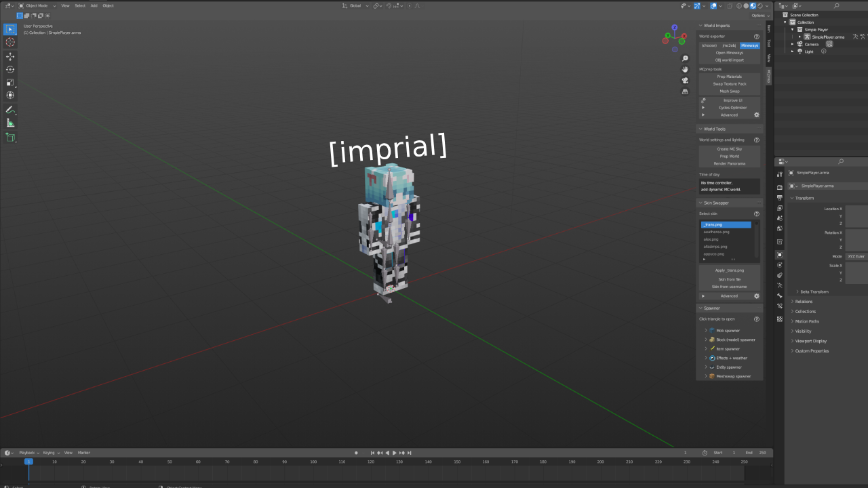The image size is (868, 488).
Task: Open the World exporter help icon
Action: 757,37
